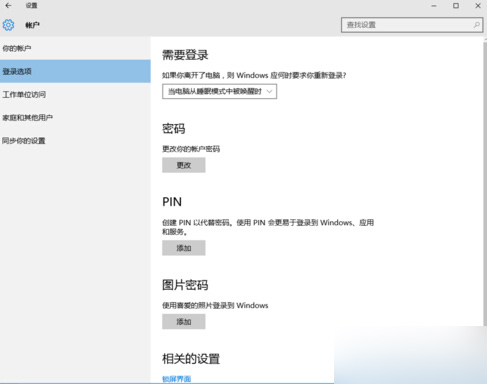Open 工作单位访问 page
487x384 pixels.
(x=24, y=95)
